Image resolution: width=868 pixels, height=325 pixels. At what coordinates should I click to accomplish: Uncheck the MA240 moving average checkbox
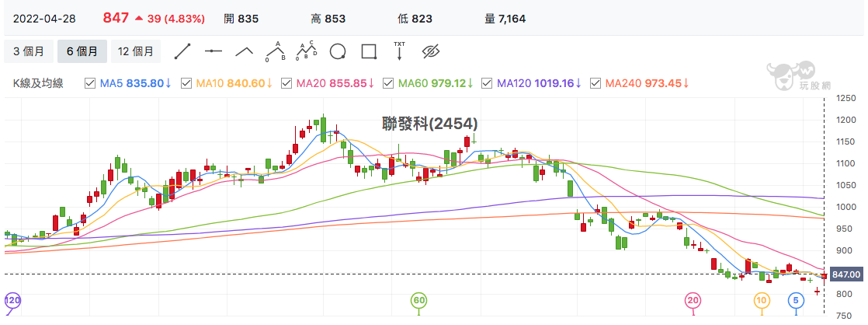595,83
